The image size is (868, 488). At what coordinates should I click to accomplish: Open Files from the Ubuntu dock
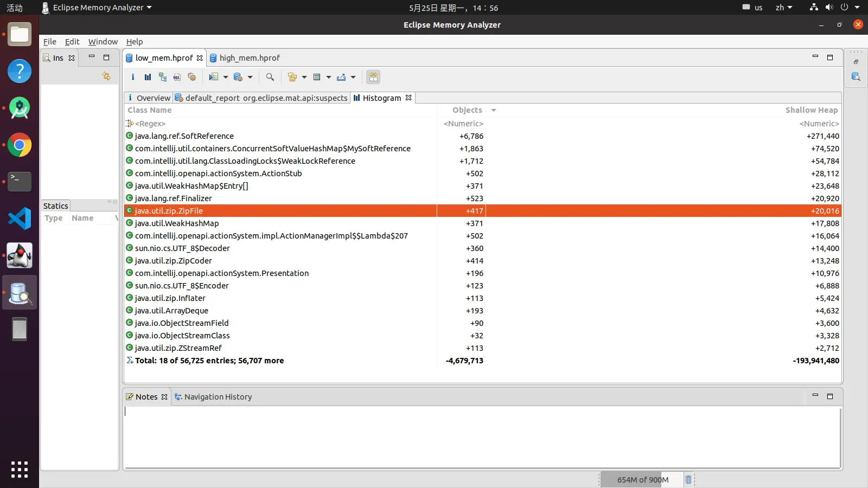point(20,34)
